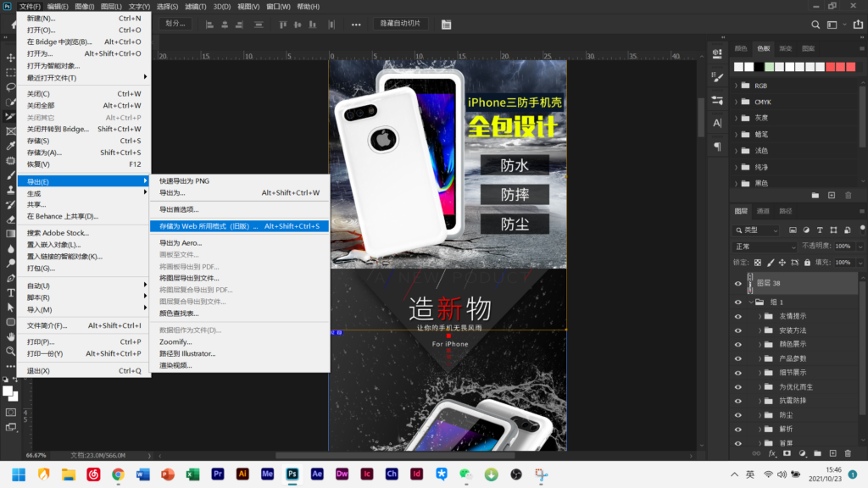The height and width of the screenshot is (488, 868).
Task: Expand the 灰度 swatch folder
Action: pos(737,118)
